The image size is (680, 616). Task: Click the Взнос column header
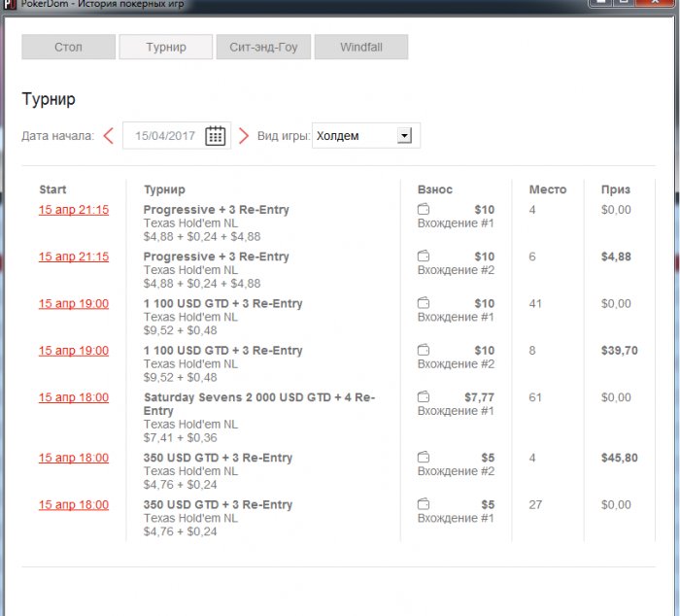tap(435, 189)
